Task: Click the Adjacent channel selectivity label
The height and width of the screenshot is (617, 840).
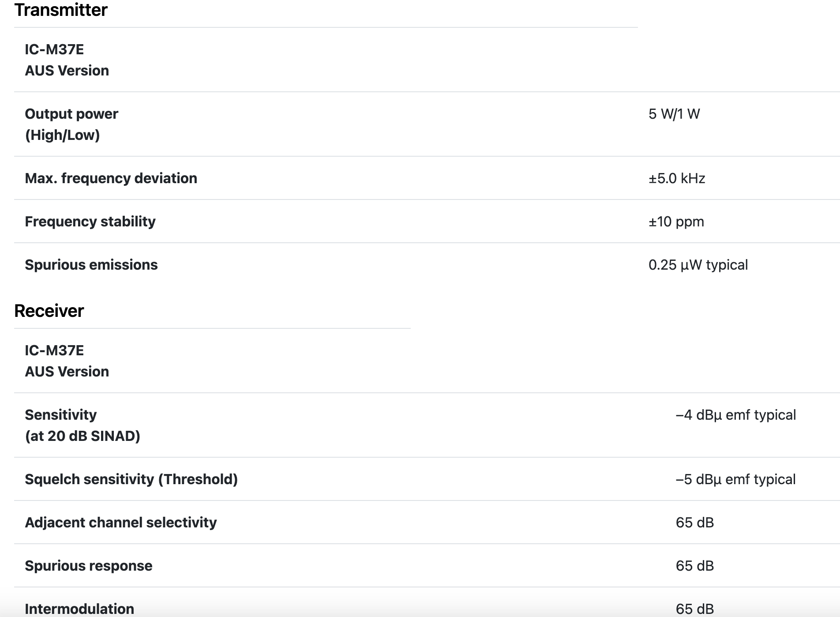Action: point(120,523)
